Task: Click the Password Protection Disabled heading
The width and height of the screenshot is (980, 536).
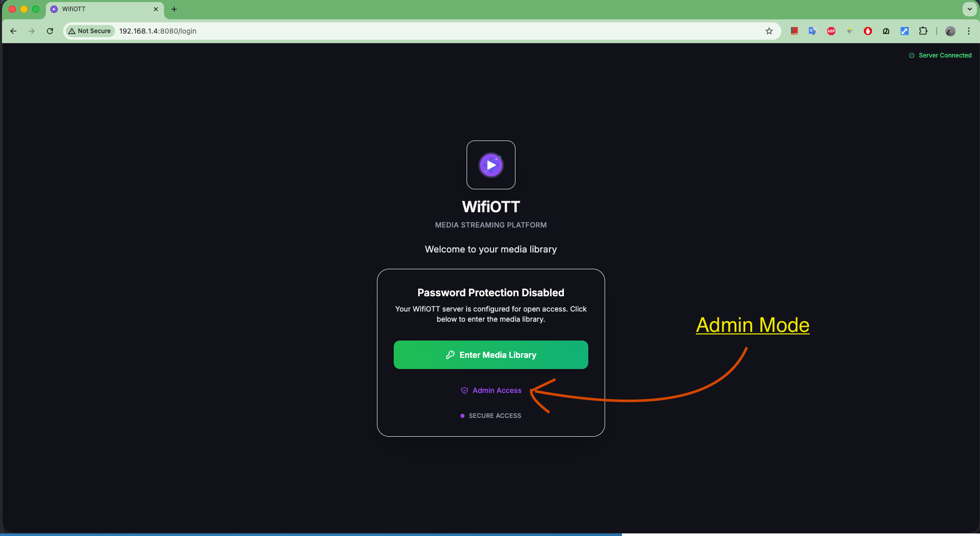Action: click(x=491, y=293)
